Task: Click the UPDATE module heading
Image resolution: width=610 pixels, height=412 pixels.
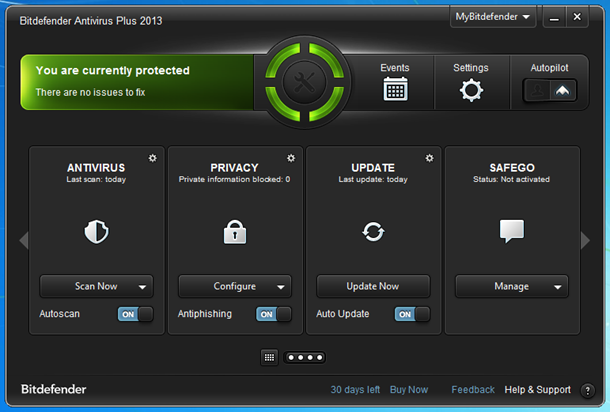Action: pos(373,168)
